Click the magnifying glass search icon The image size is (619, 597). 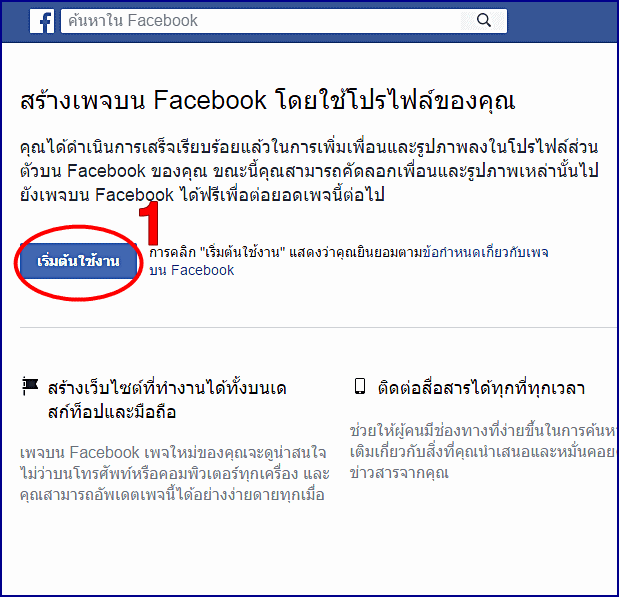(484, 20)
